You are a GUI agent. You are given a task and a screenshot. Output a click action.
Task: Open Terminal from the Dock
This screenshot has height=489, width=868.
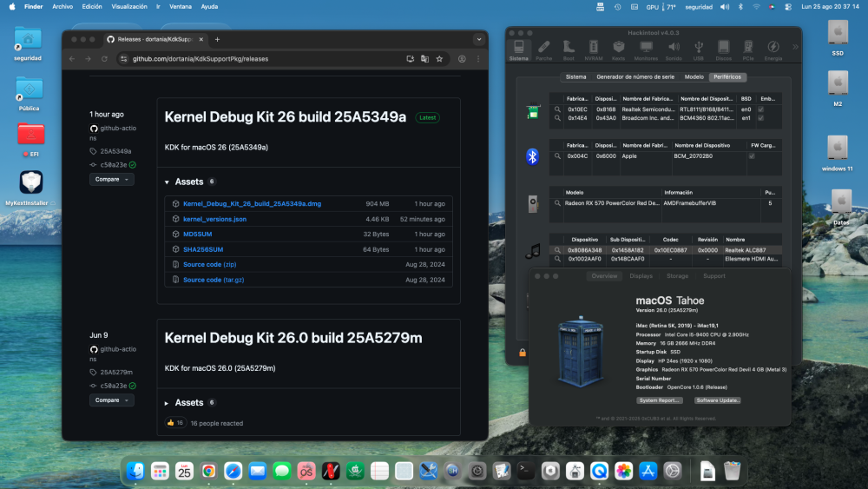(x=525, y=471)
